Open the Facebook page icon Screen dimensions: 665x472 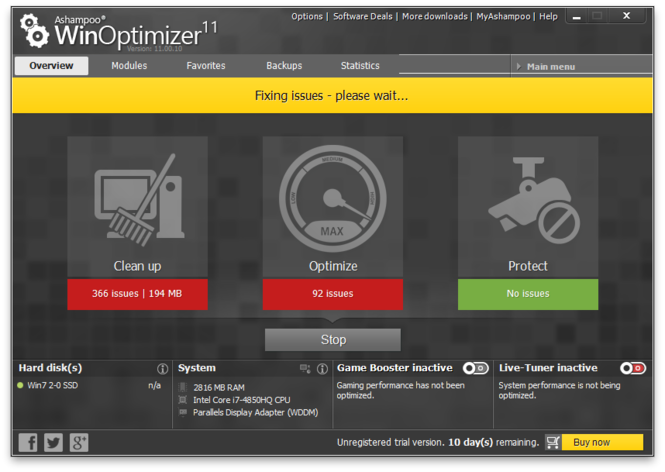(x=28, y=442)
